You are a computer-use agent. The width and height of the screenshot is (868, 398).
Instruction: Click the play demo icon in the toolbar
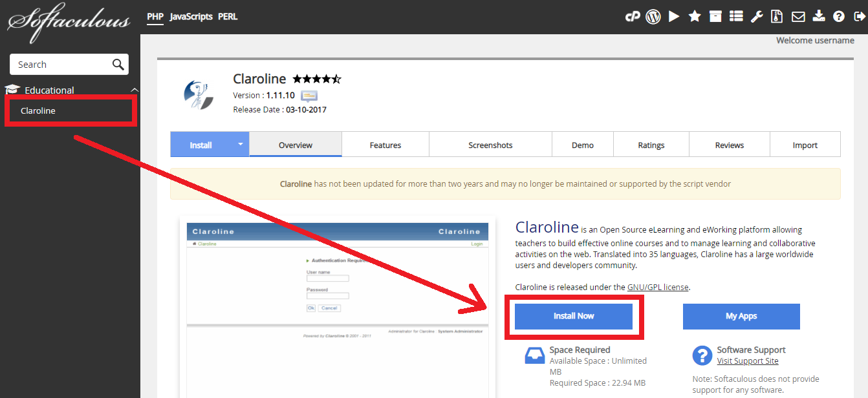[673, 16]
